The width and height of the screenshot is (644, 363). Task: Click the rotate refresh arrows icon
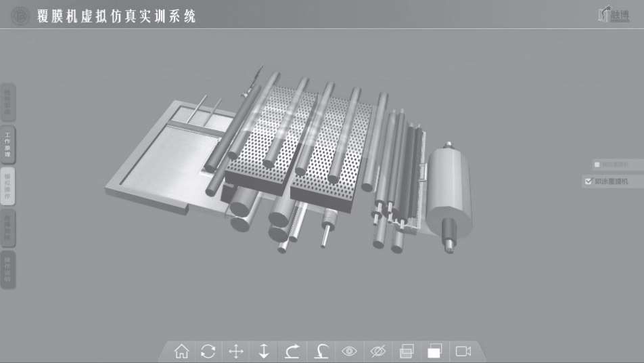[x=208, y=351]
